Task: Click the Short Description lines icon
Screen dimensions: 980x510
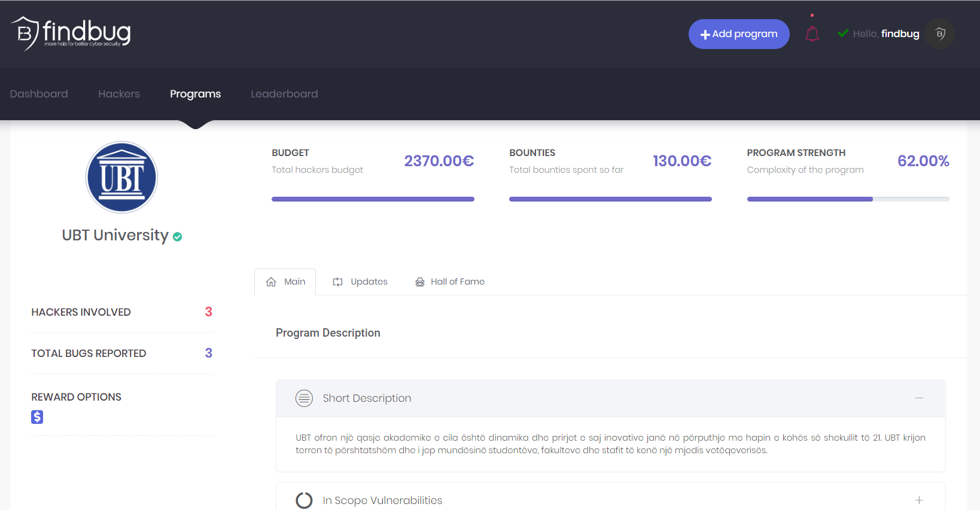Action: click(x=304, y=398)
